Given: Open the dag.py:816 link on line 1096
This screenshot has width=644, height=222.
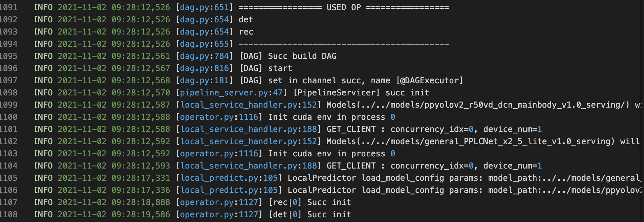Looking at the screenshot, I should tap(205, 68).
